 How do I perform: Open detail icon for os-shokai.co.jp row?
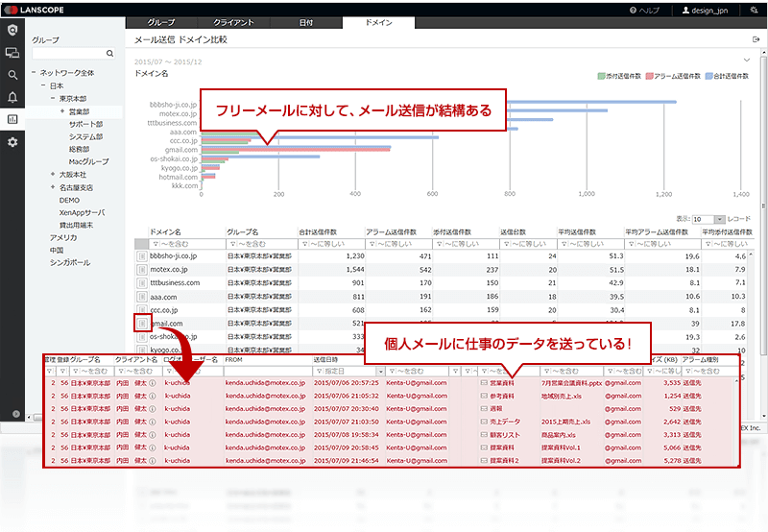(x=141, y=337)
